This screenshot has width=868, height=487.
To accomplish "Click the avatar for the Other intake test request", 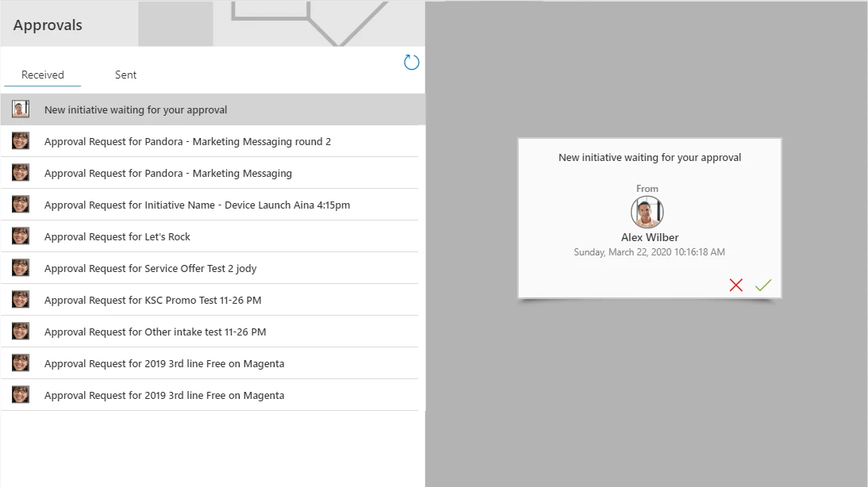I will 20,331.
